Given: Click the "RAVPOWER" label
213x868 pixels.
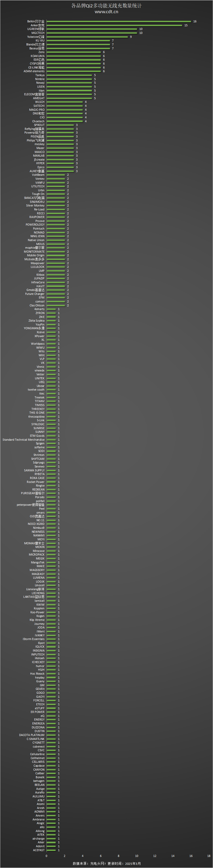Looking at the screenshot, I should point(37,217).
